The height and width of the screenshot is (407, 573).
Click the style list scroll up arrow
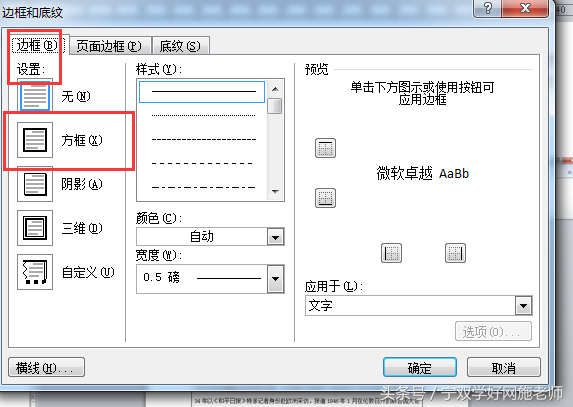(275, 89)
